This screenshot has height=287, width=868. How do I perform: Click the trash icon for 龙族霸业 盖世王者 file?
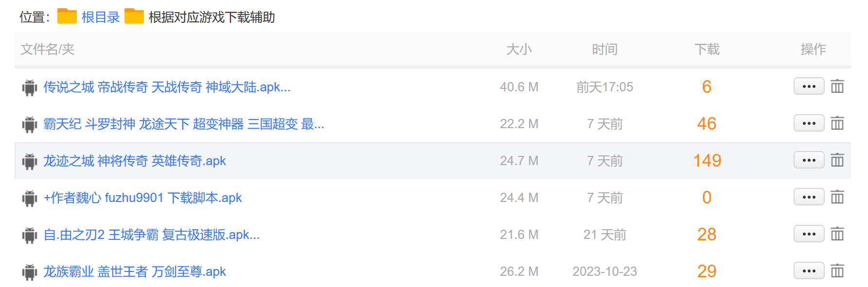pyautogui.click(x=837, y=271)
